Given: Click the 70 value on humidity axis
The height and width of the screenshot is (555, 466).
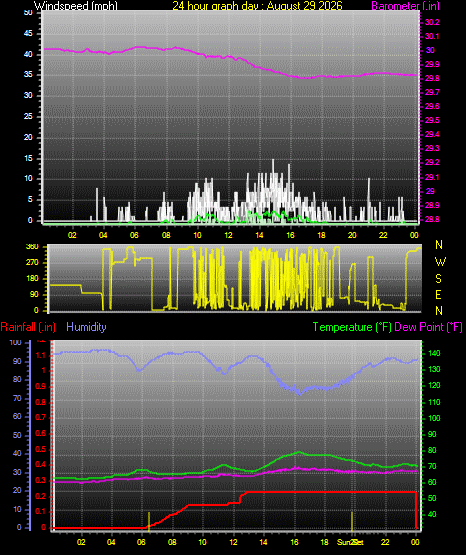Looking at the screenshot, I should [x=17, y=398].
